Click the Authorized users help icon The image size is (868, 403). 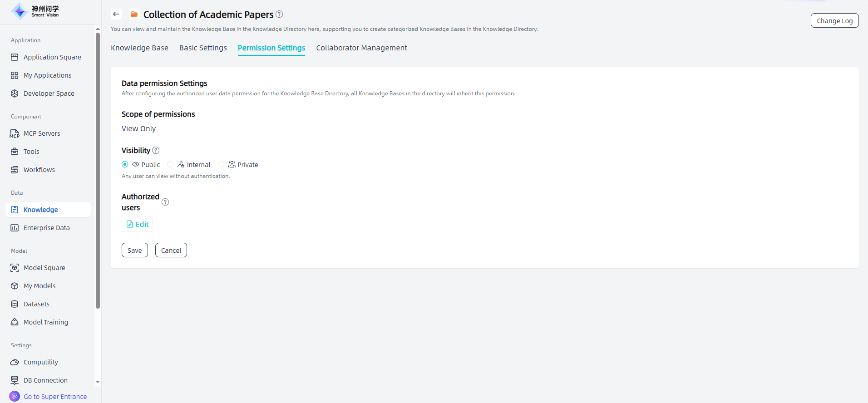pos(165,202)
